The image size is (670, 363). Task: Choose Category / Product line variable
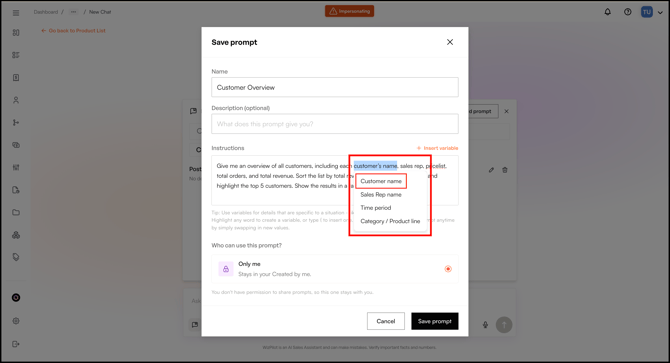pos(390,221)
